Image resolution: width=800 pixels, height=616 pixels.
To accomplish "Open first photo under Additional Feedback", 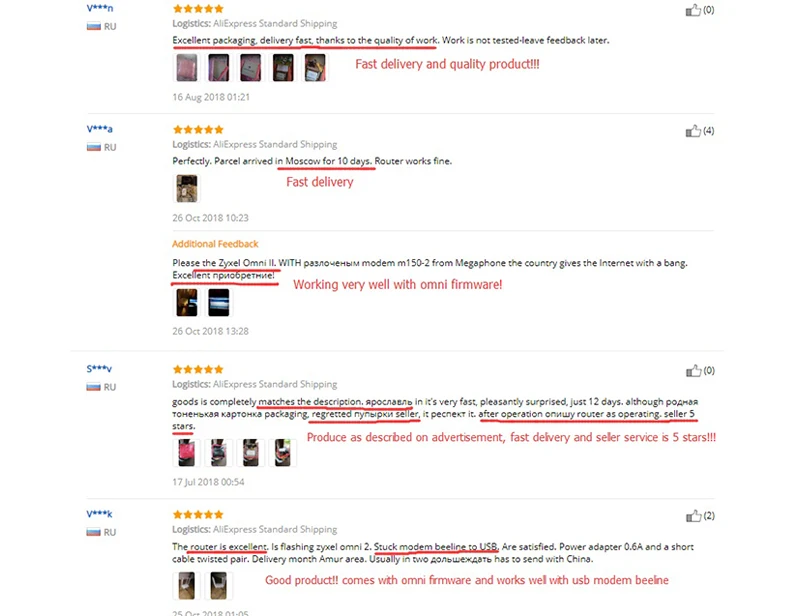I will coord(187,302).
